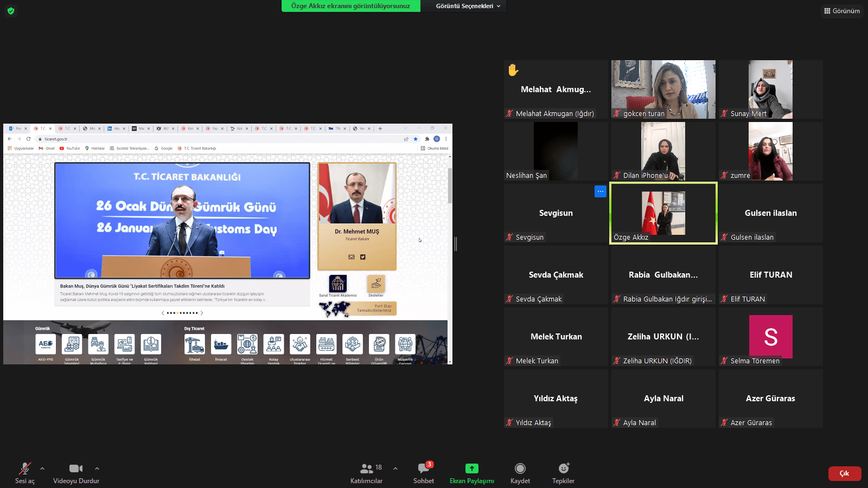The image size is (868, 488).
Task: Unmute microphone with Sesi aç
Action: [x=25, y=473]
